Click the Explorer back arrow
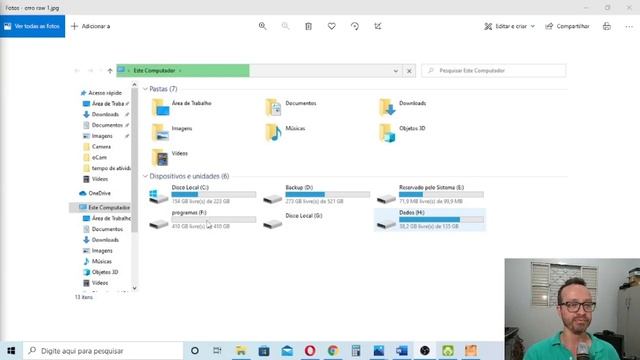 (77, 71)
